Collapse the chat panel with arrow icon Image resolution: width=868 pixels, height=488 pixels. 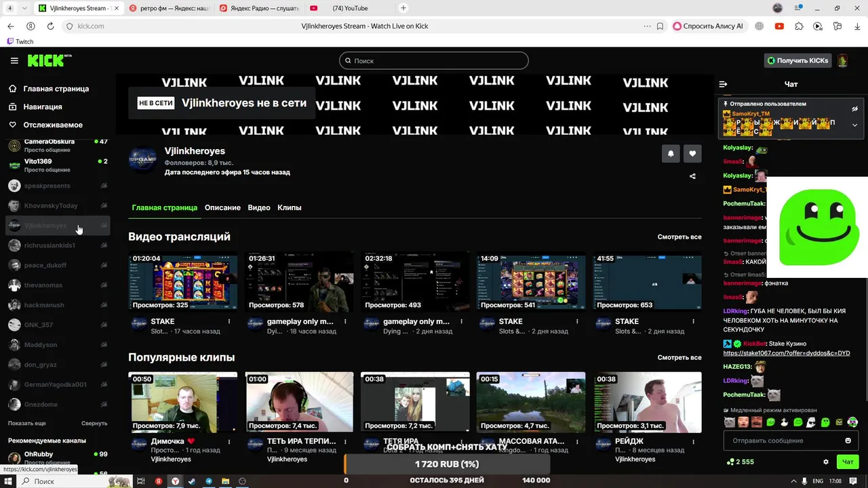(723, 84)
